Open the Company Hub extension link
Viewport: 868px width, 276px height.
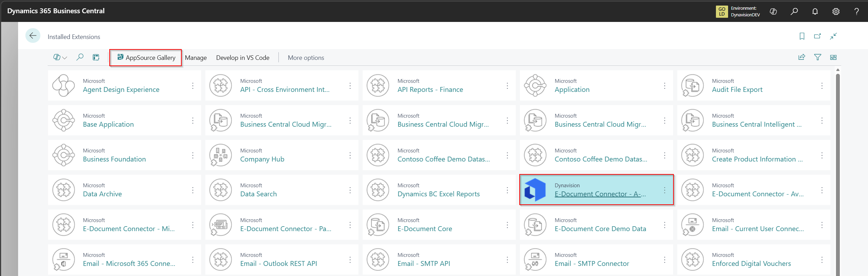point(262,159)
